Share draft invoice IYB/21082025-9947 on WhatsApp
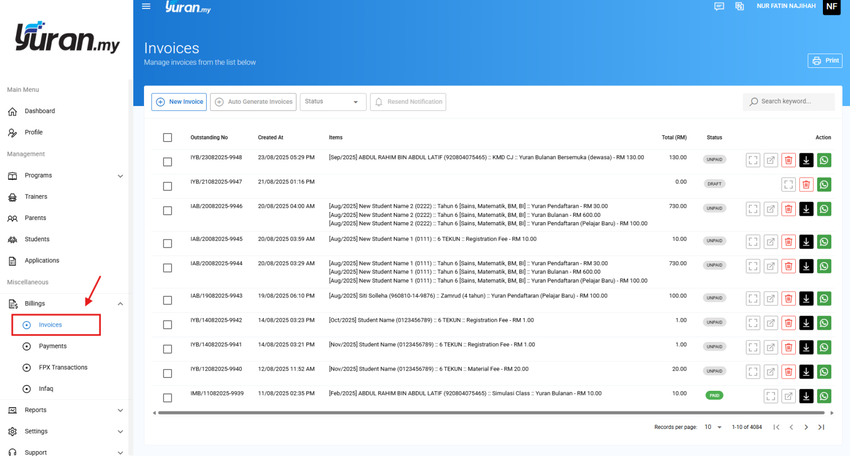Viewport: 850px width, 456px height. coord(824,184)
